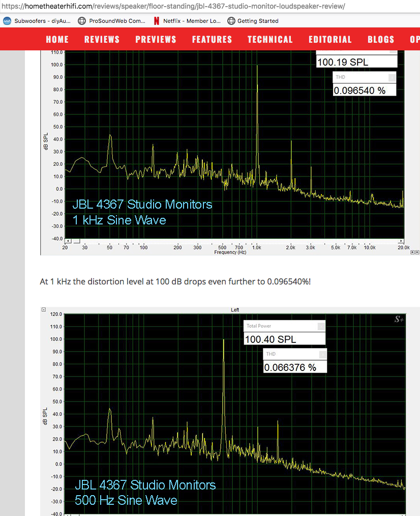
Task: Click 'JBL 4367 Studio Monitors' caption in 1 kHz graph
Action: (x=142, y=205)
